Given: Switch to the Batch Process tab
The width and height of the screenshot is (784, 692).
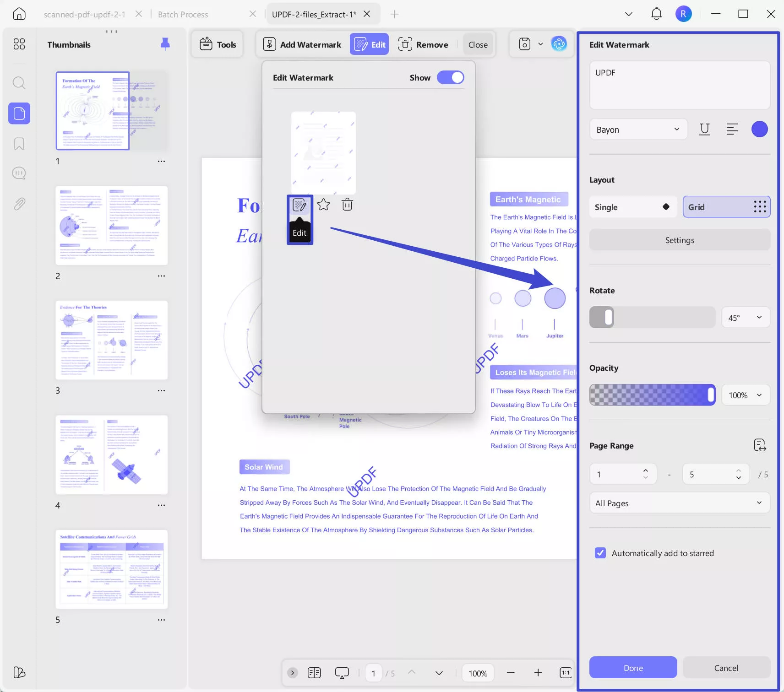Looking at the screenshot, I should click(183, 14).
